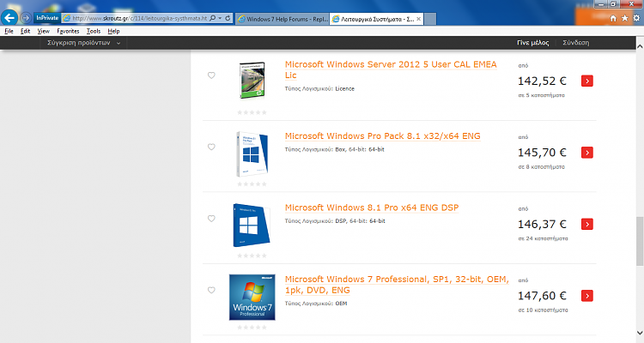This screenshot has height=343, width=644.
Task: Open Windows 7 Professional product image
Action: 252,297
